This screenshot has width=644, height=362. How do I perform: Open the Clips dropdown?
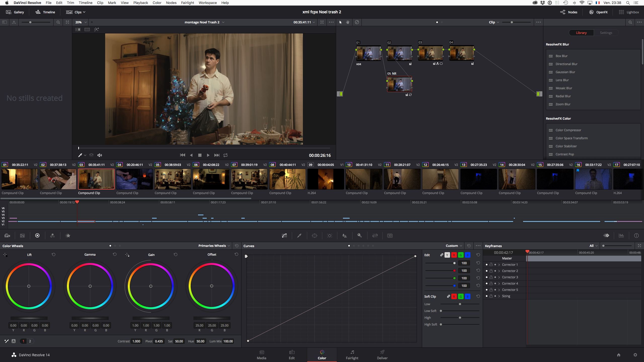pyautogui.click(x=76, y=12)
